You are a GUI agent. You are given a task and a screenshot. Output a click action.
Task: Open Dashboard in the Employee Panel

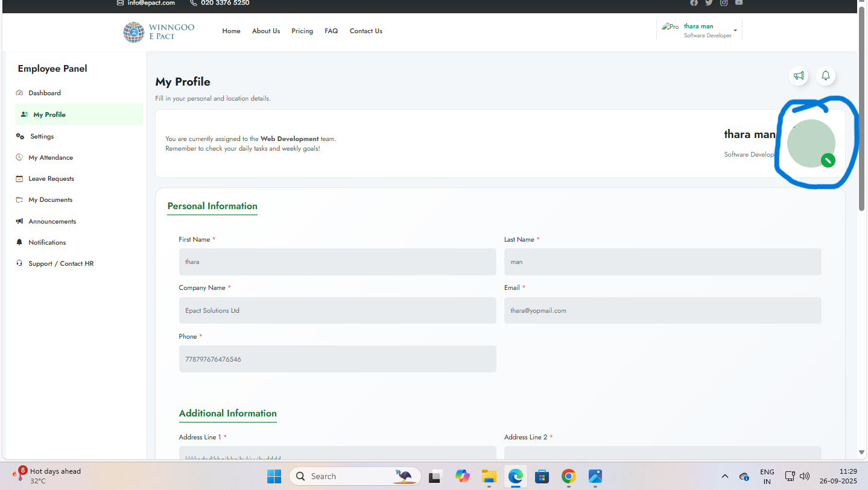click(x=45, y=93)
